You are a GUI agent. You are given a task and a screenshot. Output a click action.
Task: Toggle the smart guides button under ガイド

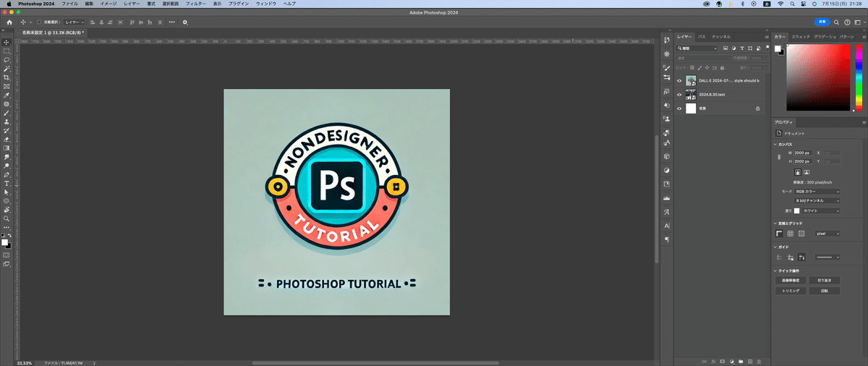tap(801, 257)
